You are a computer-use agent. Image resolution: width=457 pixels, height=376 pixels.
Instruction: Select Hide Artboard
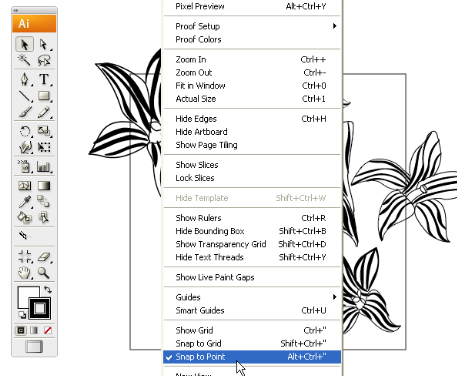252,132
